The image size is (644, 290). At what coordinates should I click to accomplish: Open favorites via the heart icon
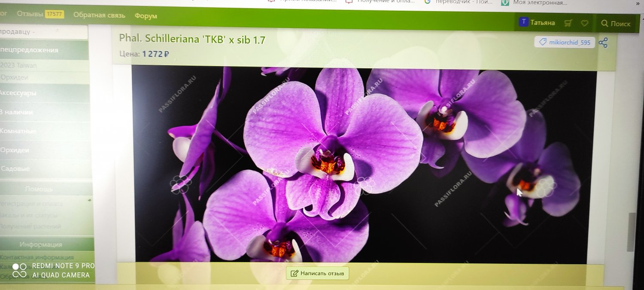click(x=584, y=23)
